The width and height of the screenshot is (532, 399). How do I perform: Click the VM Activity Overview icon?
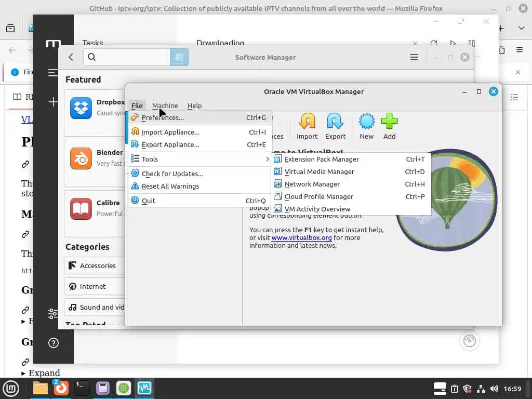pos(277,209)
